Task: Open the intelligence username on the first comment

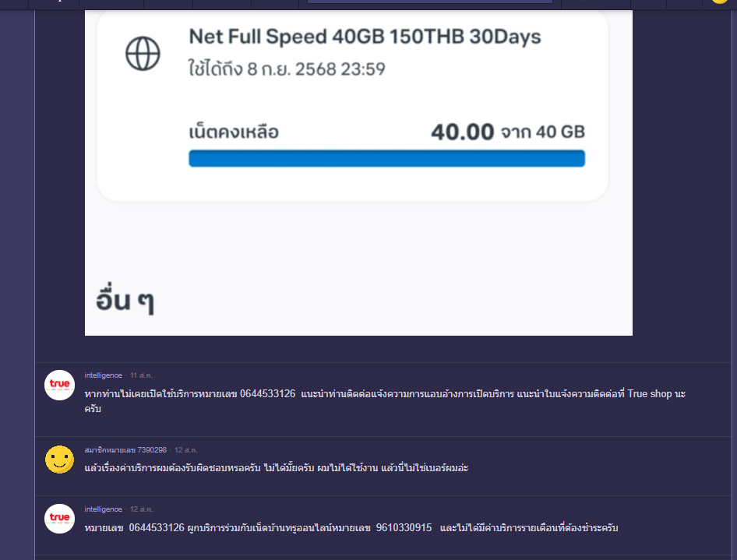Action: point(103,375)
